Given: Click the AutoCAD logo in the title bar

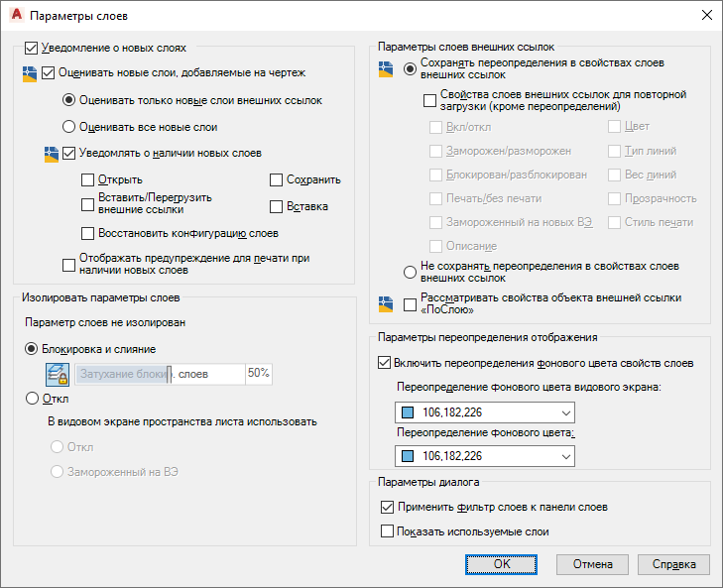Looking at the screenshot, I should coord(15,16).
